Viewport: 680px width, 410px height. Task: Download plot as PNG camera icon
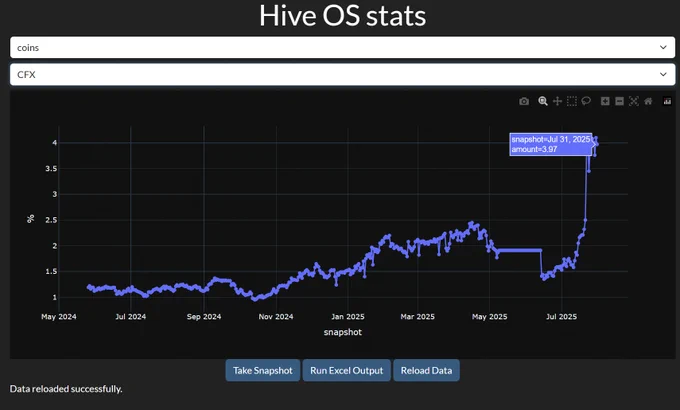[524, 101]
